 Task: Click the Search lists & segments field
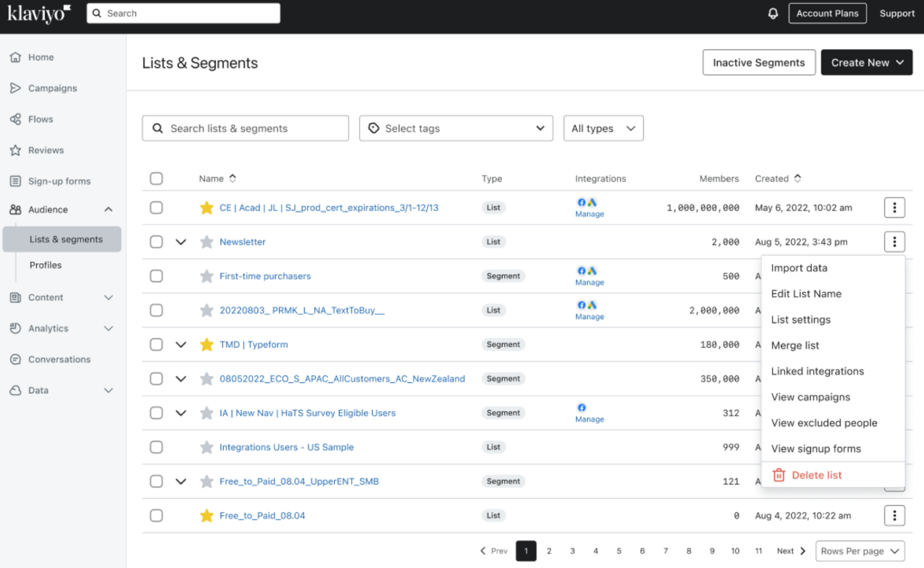pyautogui.click(x=246, y=128)
